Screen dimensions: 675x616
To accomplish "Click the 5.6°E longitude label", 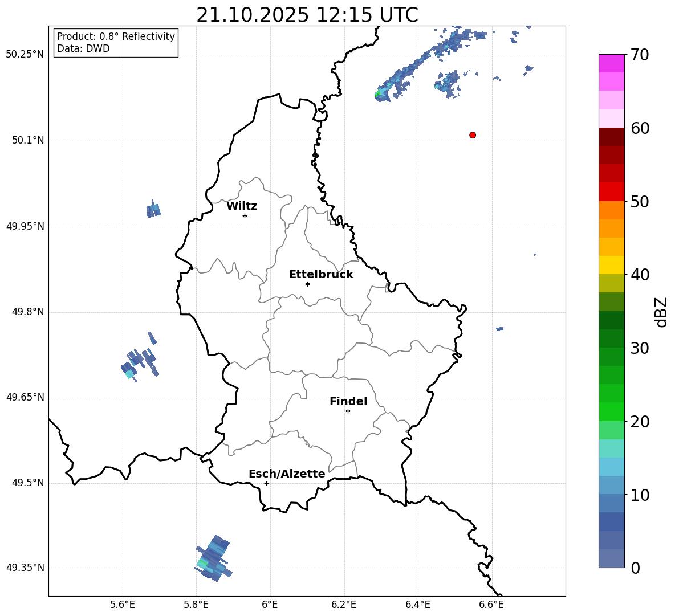I will click(123, 605).
